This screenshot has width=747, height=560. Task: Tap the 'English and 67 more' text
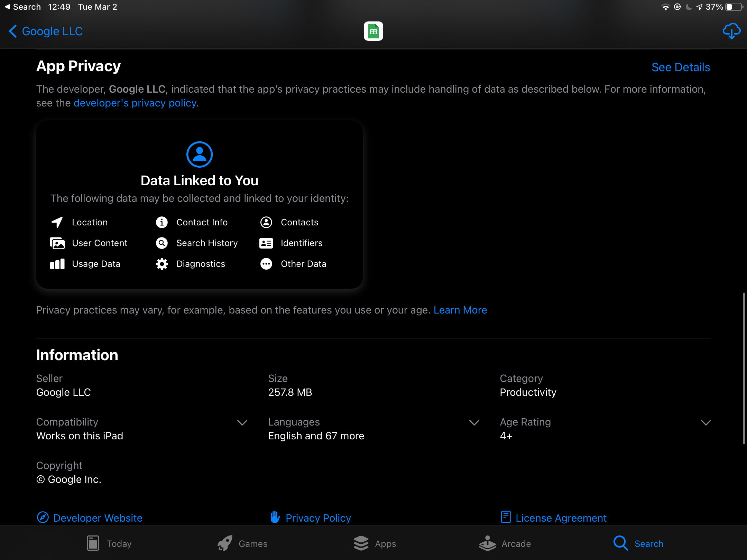coord(316,436)
